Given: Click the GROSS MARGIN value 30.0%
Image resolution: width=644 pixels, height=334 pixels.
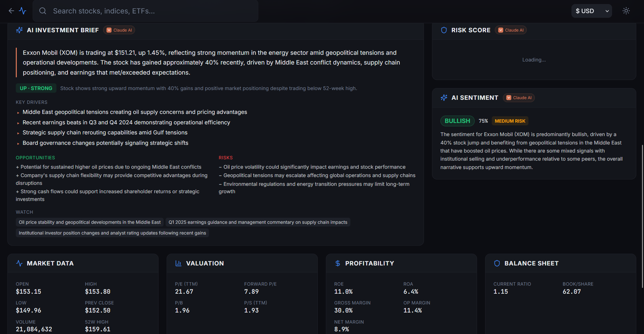Looking at the screenshot, I should 343,310.
